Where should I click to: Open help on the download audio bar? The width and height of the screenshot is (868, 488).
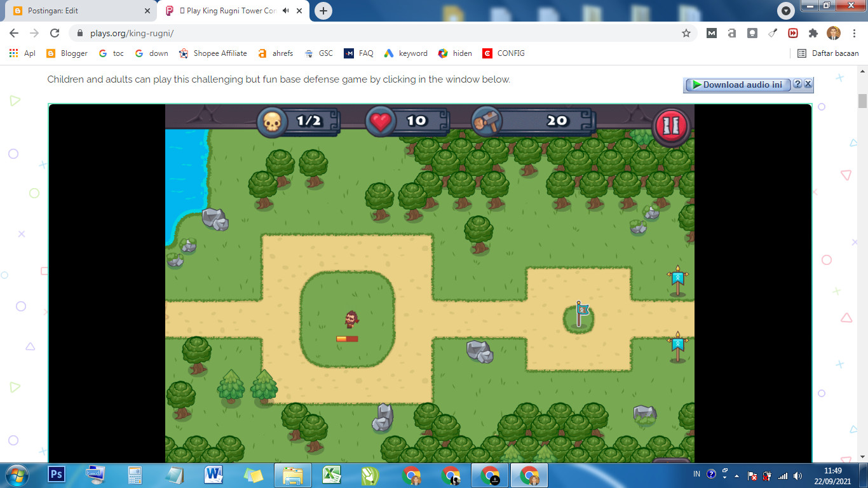pyautogui.click(x=797, y=84)
